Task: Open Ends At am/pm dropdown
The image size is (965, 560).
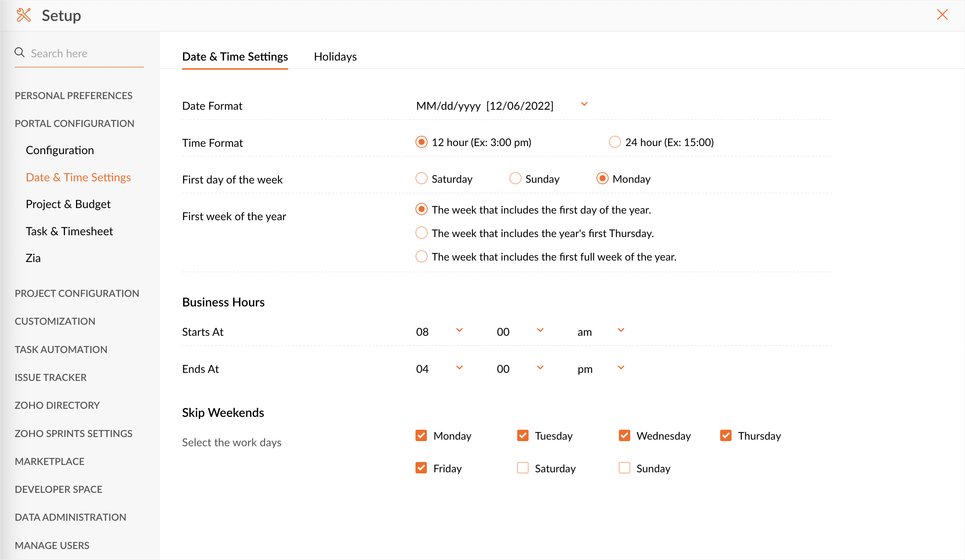Action: tap(621, 368)
